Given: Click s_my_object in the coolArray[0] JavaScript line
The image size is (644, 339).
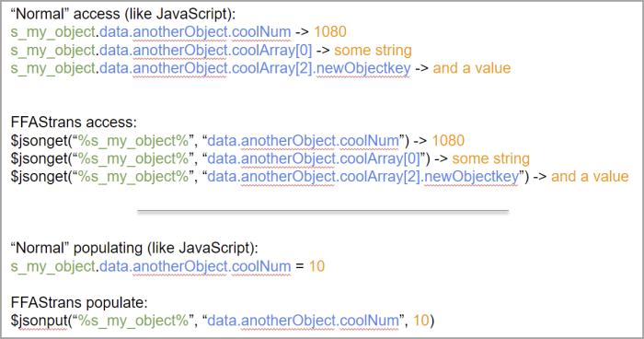Looking at the screenshot, I should (53, 51).
